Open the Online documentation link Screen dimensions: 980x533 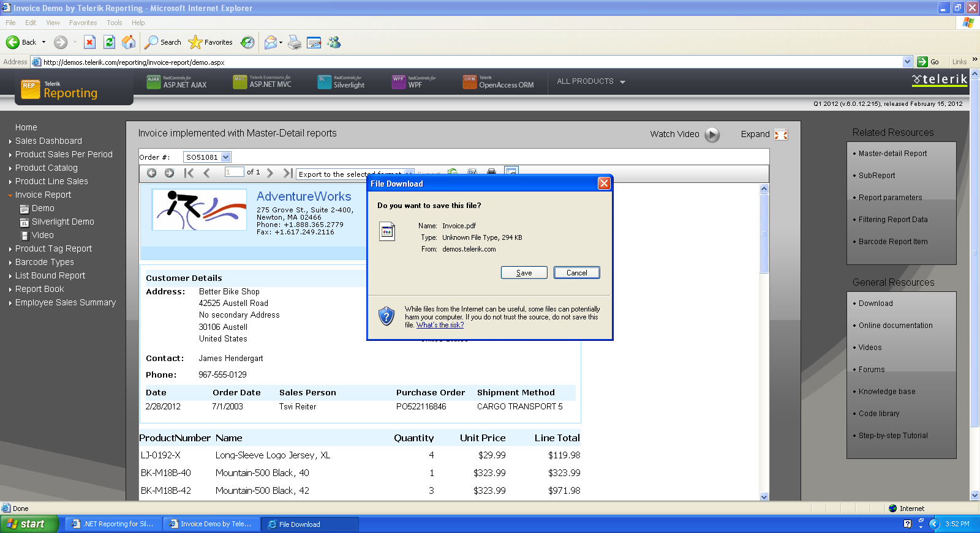click(895, 326)
